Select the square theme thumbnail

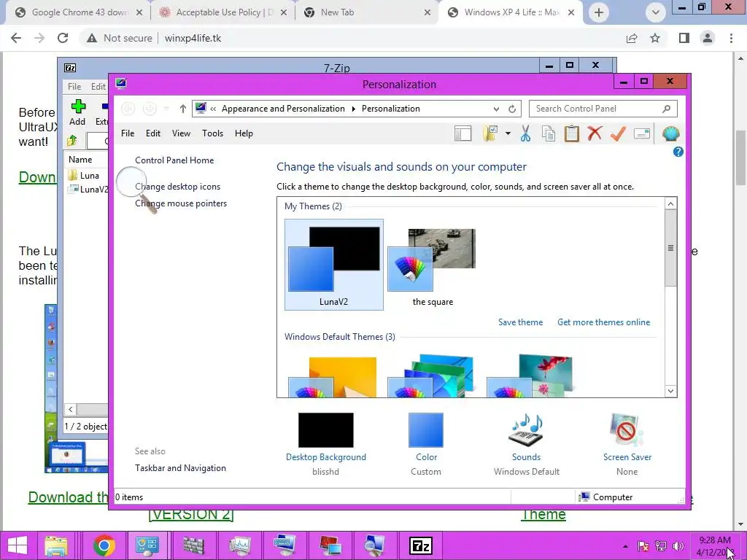tap(433, 265)
